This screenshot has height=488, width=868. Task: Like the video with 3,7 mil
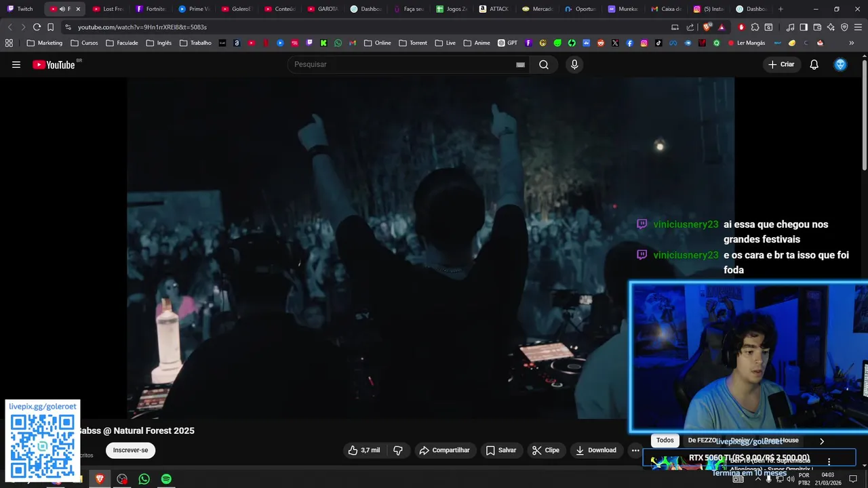tap(364, 450)
